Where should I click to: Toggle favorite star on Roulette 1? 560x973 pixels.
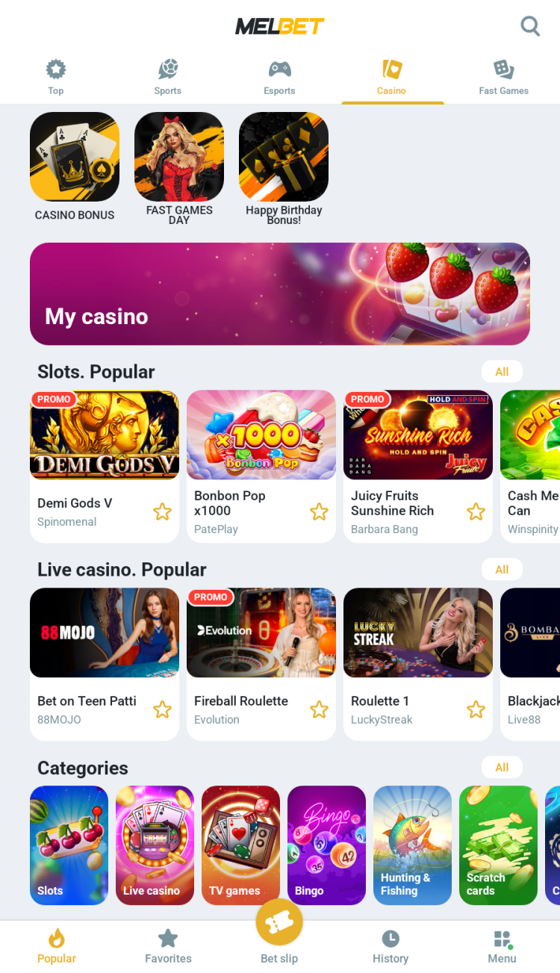(476, 709)
